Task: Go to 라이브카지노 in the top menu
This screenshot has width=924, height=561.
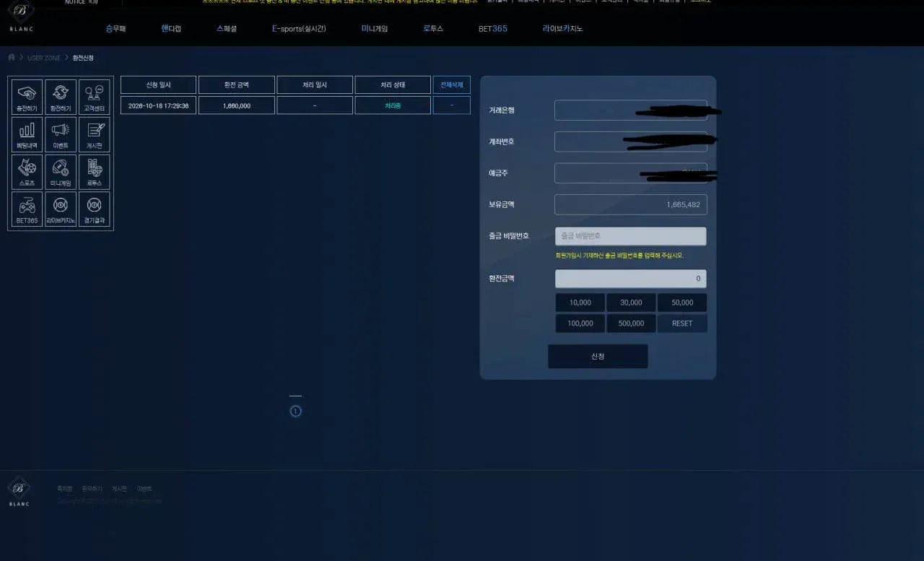Action: 562,29
